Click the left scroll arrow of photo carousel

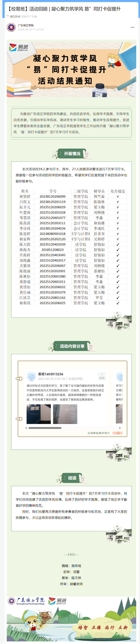pos(26,428)
